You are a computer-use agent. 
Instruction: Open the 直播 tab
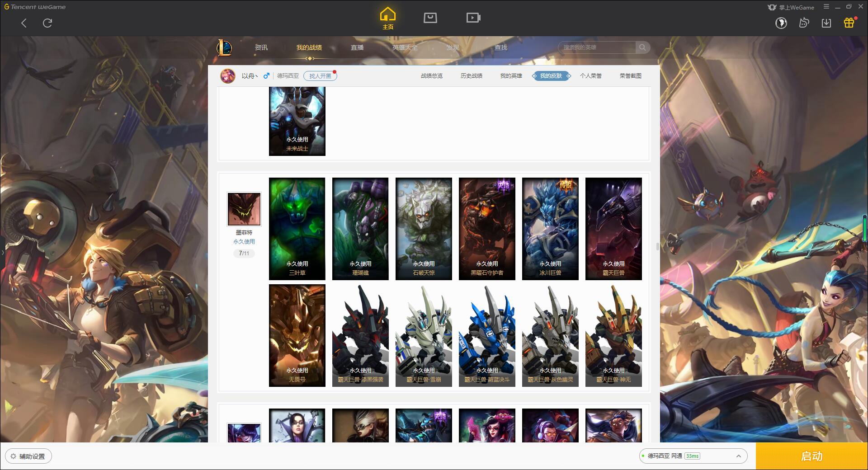(x=357, y=47)
